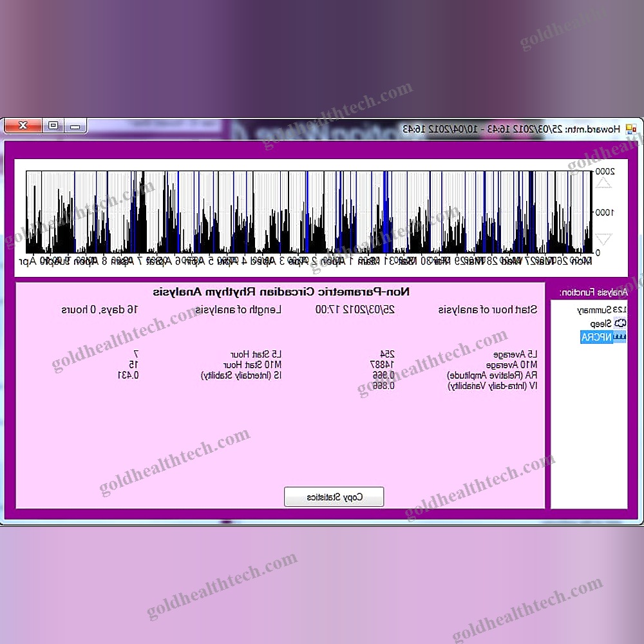Viewport: 644px width, 644px height.
Task: Maximize the Howard.mtn window
Action: (53, 126)
